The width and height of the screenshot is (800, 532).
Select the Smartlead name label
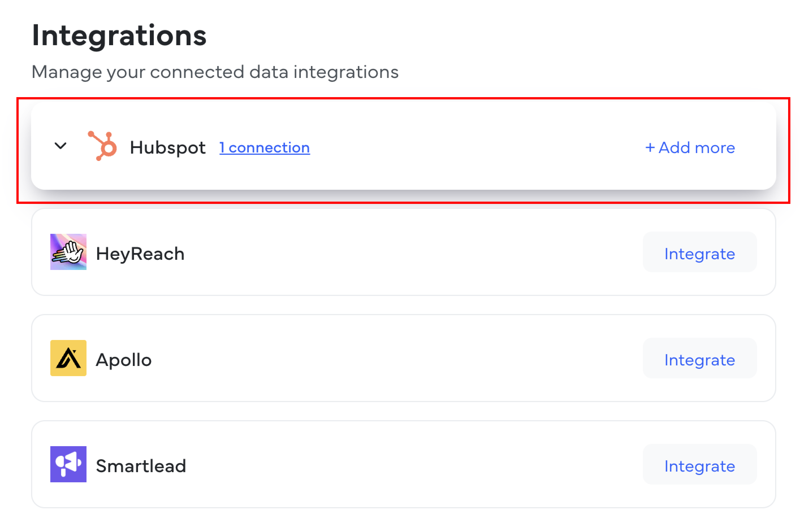(x=141, y=466)
